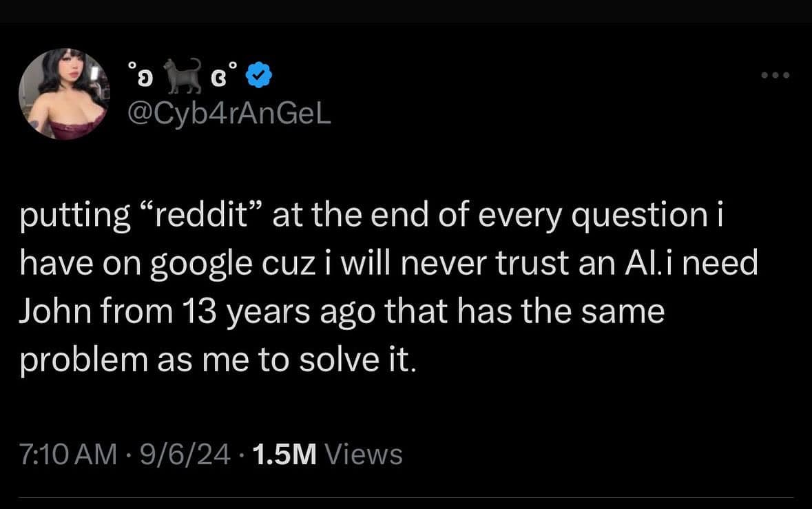Image resolution: width=812 pixels, height=509 pixels.
Task: Click the 9/6/24 post date
Action: pyautogui.click(x=186, y=454)
